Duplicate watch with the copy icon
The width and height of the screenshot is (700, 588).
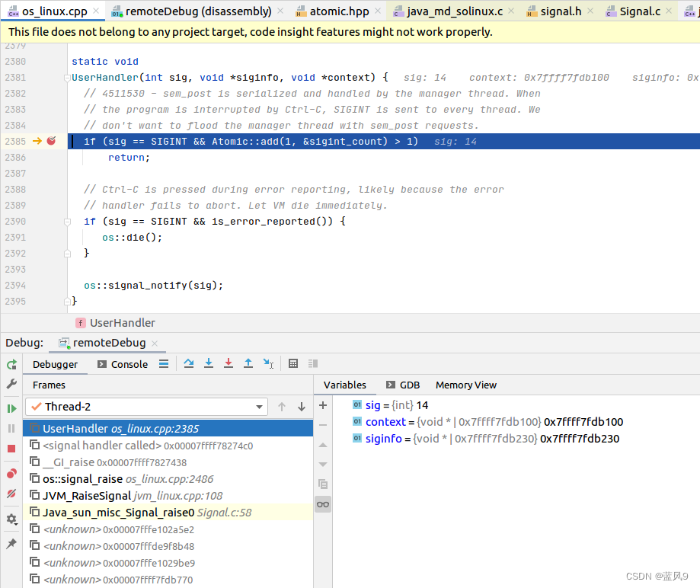tap(323, 484)
